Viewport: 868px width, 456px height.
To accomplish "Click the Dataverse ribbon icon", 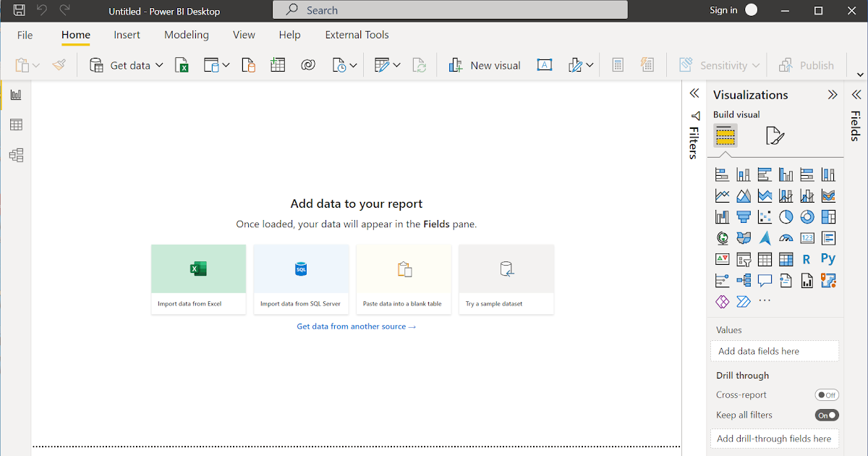I will pos(308,65).
